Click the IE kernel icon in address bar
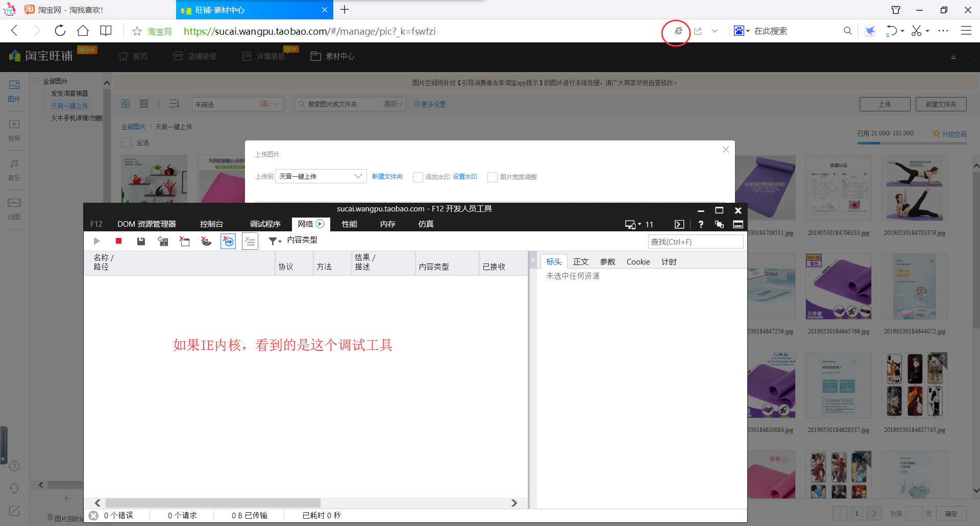 677,31
